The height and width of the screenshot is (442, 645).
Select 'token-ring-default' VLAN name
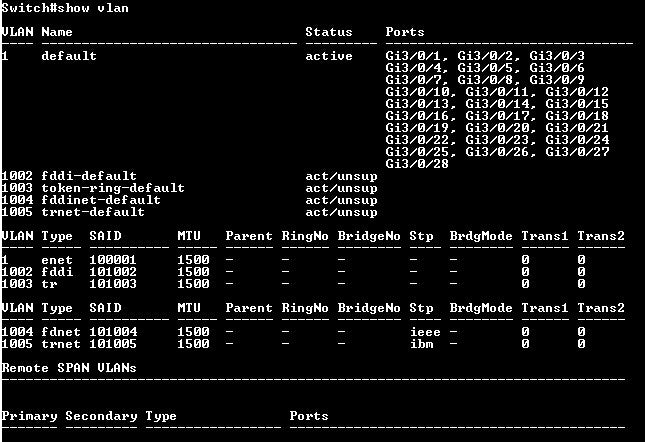point(113,188)
